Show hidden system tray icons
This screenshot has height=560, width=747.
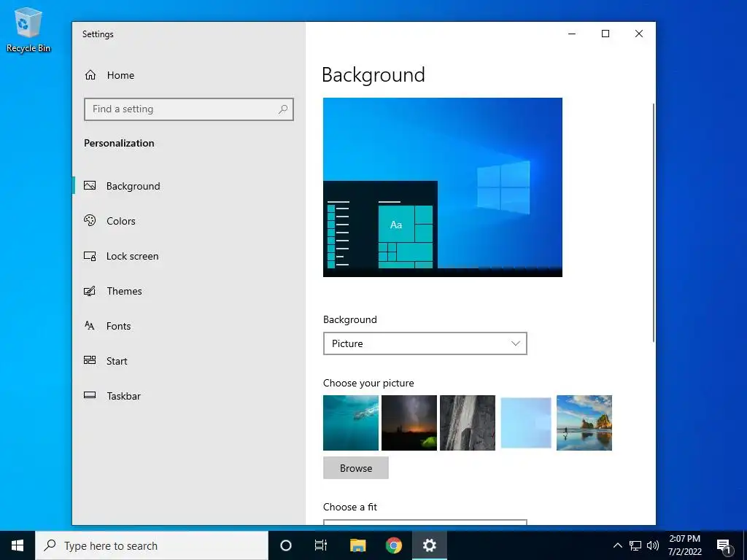[x=617, y=545]
